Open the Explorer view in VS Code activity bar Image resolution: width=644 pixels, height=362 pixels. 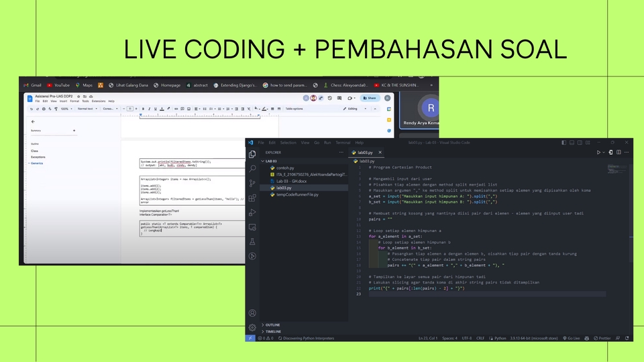click(252, 154)
